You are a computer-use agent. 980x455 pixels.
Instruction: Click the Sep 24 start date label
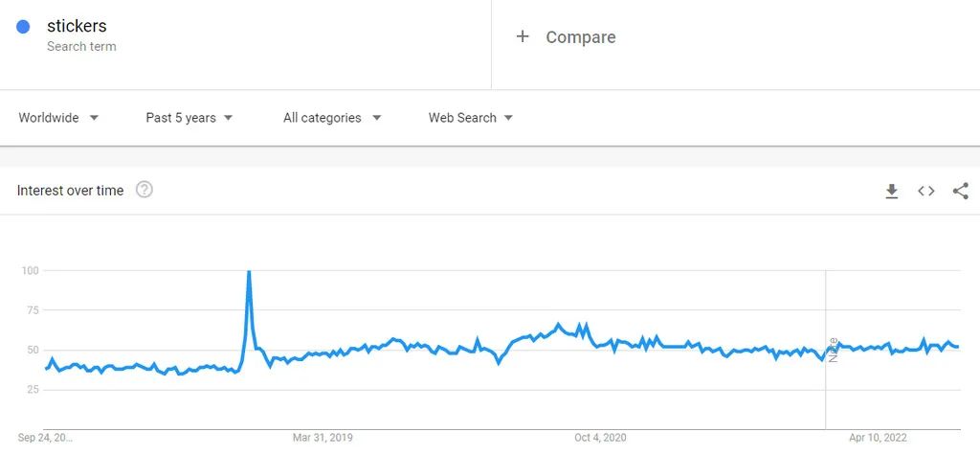45,438
